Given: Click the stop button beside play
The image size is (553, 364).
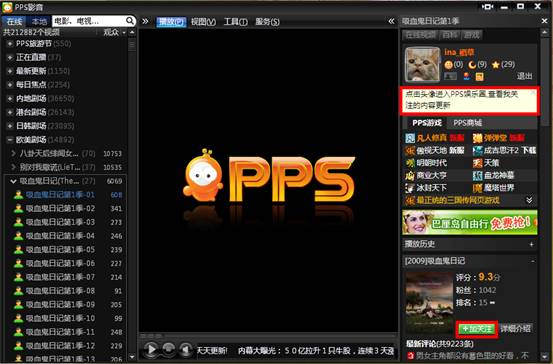Looking at the screenshot, I should tap(169, 350).
